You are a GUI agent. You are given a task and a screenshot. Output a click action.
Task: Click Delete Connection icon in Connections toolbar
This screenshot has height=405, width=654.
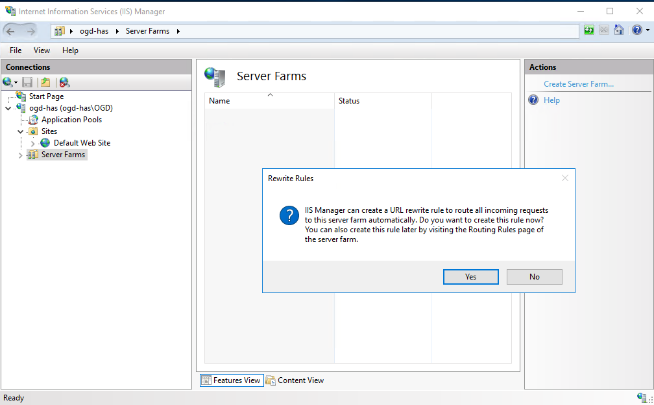64,83
